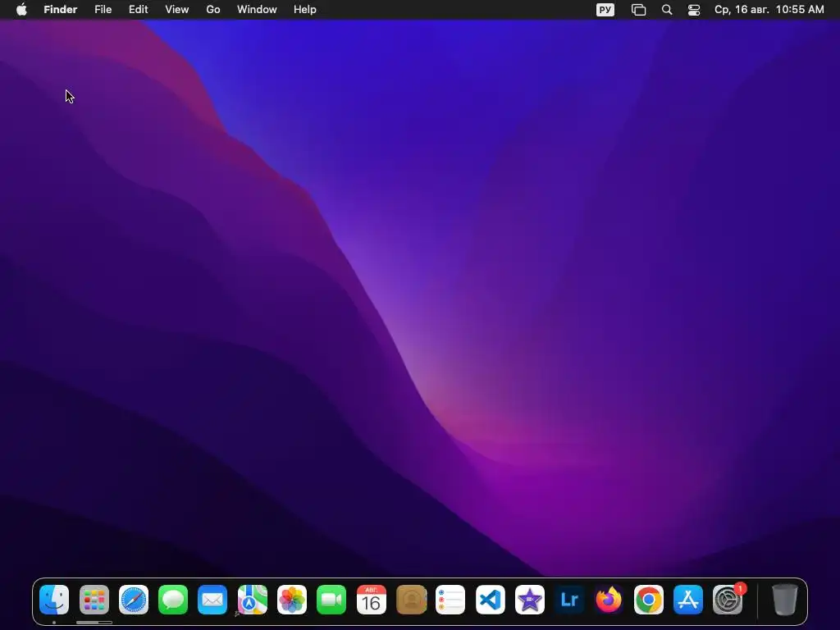Open the File menu

(103, 10)
